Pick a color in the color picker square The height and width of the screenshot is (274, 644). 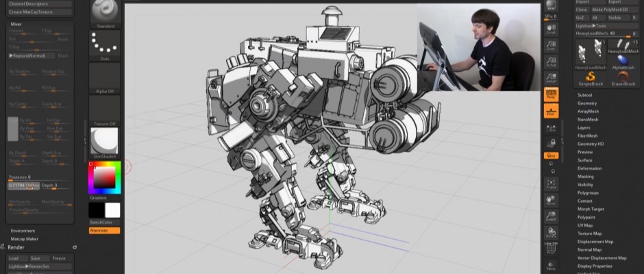click(x=106, y=177)
